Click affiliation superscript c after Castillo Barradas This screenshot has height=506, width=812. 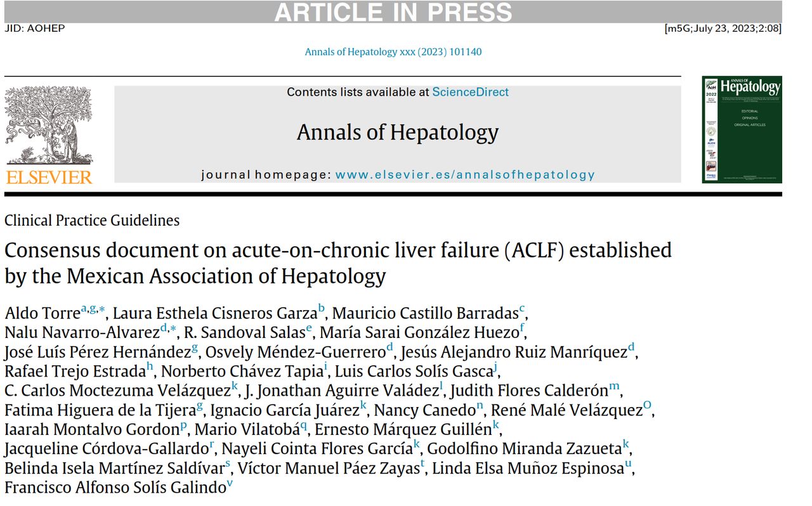click(x=521, y=309)
